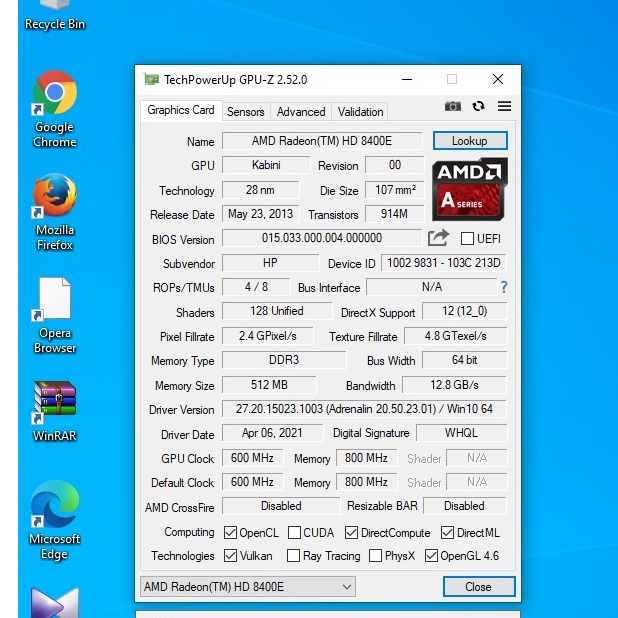The width and height of the screenshot is (618, 618).
Task: Click the Bus Interface value N/A
Action: tap(432, 287)
